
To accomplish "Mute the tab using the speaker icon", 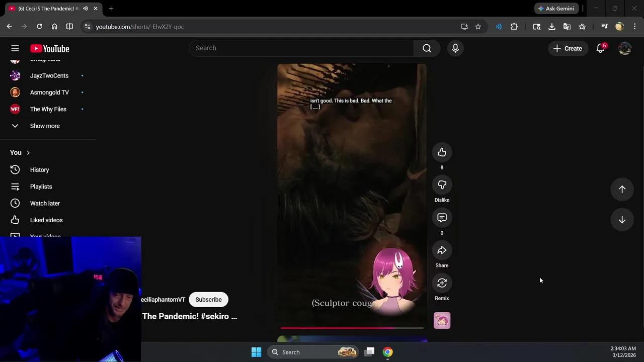I will pos(86,9).
